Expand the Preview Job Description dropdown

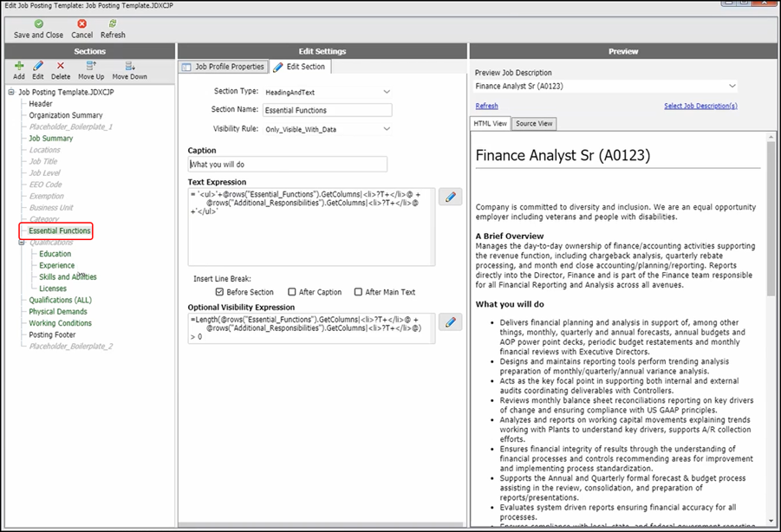[732, 86]
